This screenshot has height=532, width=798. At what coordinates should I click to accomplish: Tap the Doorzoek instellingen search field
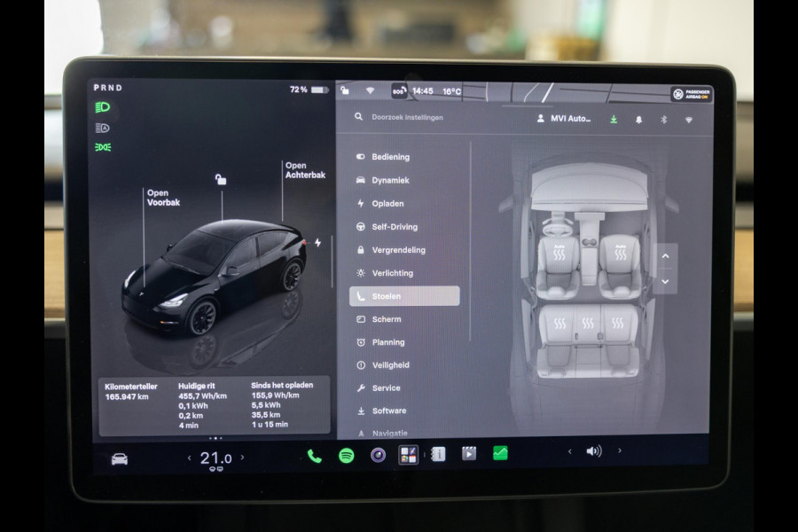pos(407,117)
